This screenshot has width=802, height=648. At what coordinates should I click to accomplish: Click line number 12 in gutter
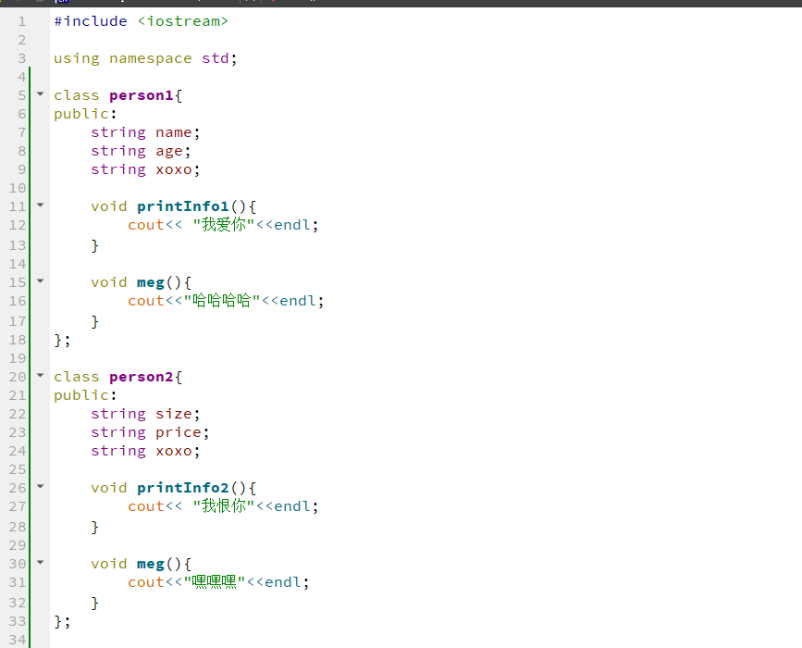(x=17, y=225)
